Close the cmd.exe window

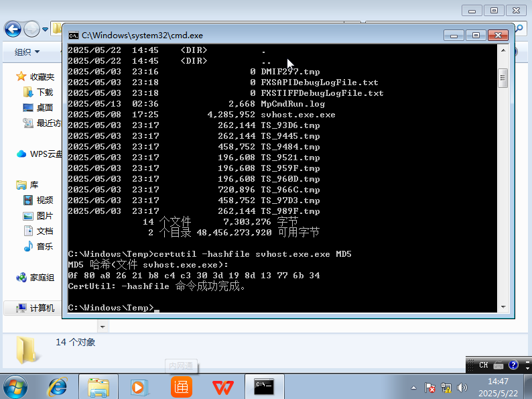click(x=498, y=36)
